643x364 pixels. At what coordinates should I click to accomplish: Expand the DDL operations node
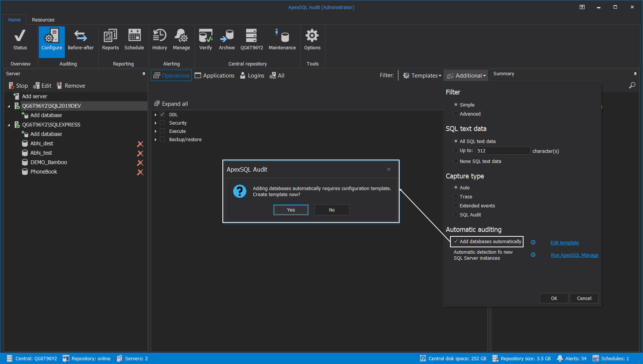tap(155, 115)
